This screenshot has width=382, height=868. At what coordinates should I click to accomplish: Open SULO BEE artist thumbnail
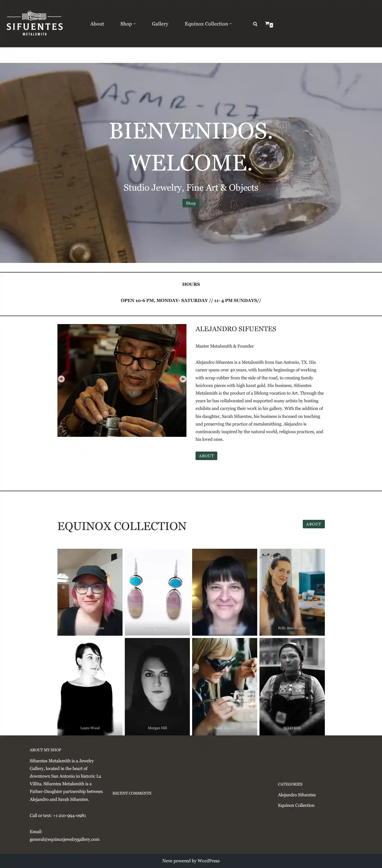pos(292,686)
